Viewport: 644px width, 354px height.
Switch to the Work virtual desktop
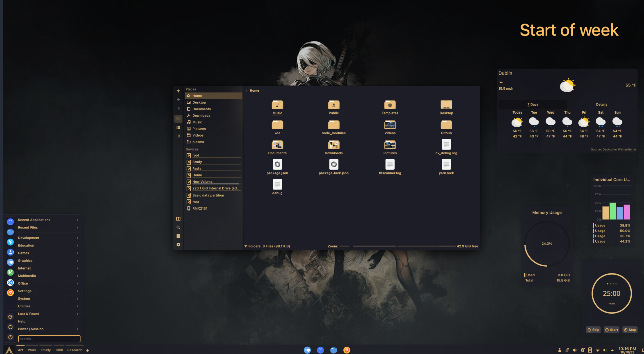pos(32,350)
